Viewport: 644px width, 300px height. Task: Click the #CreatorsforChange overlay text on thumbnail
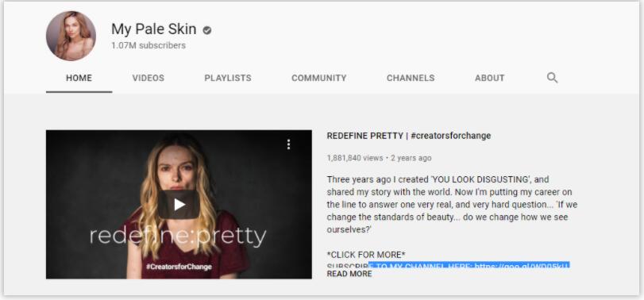(179, 267)
